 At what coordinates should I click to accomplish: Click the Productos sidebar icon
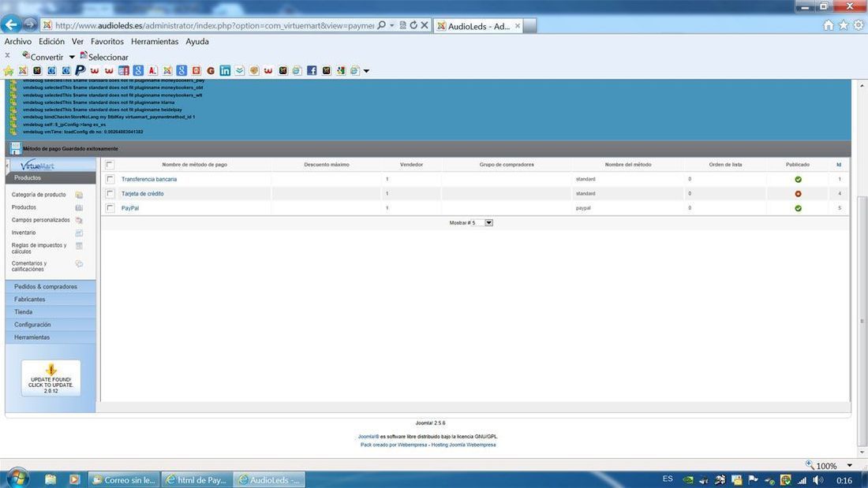tap(79, 207)
